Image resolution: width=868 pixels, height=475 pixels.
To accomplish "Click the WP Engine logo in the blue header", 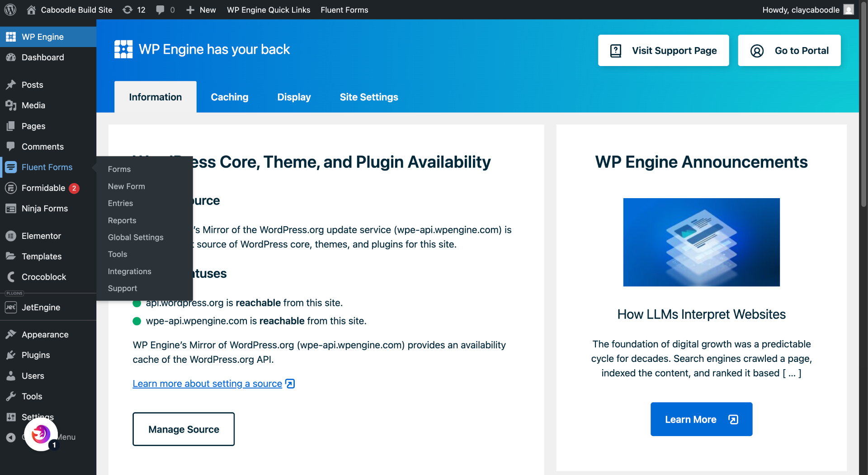I will [x=123, y=49].
